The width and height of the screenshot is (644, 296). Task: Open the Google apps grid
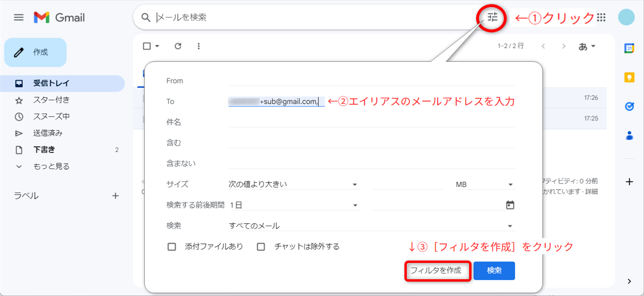[x=601, y=18]
